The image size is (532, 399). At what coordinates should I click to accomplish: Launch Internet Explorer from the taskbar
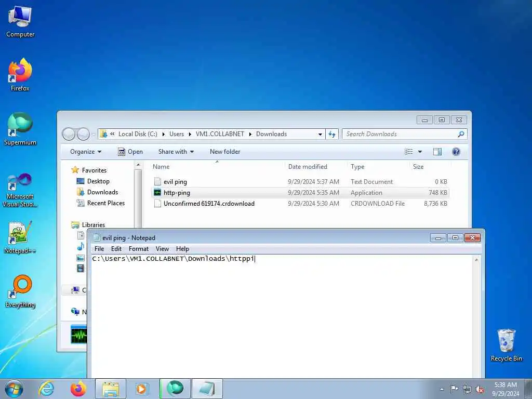(46, 389)
